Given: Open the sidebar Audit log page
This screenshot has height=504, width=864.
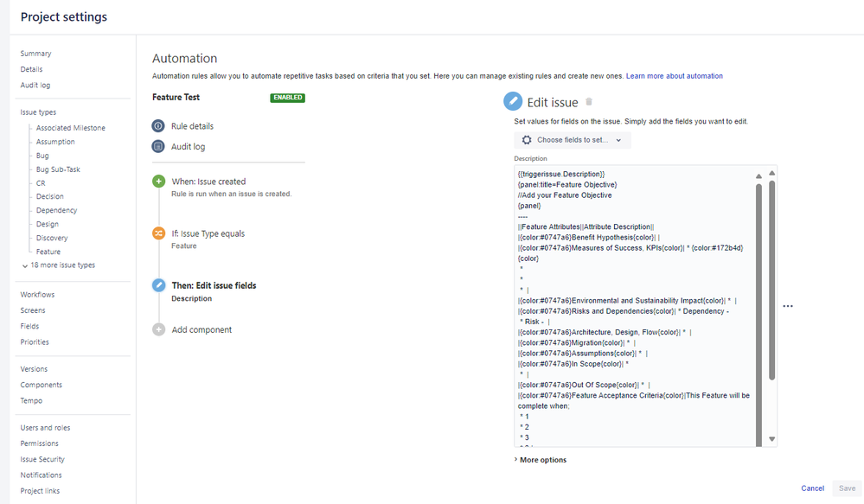Looking at the screenshot, I should click(x=35, y=86).
